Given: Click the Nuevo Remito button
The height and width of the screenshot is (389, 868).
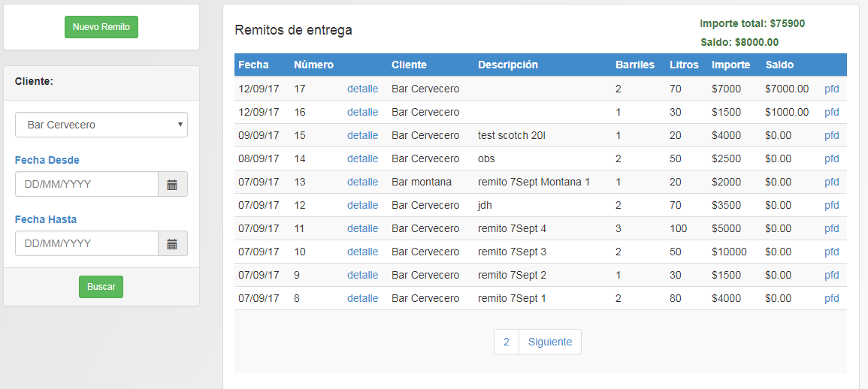Looking at the screenshot, I should pos(101,27).
